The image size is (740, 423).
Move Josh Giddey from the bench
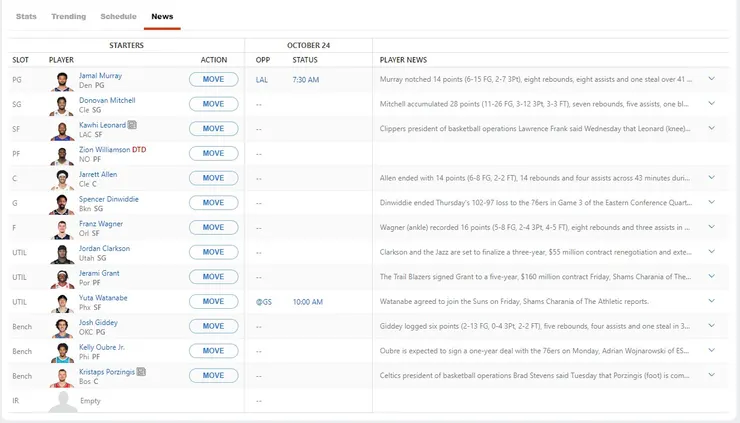213,326
